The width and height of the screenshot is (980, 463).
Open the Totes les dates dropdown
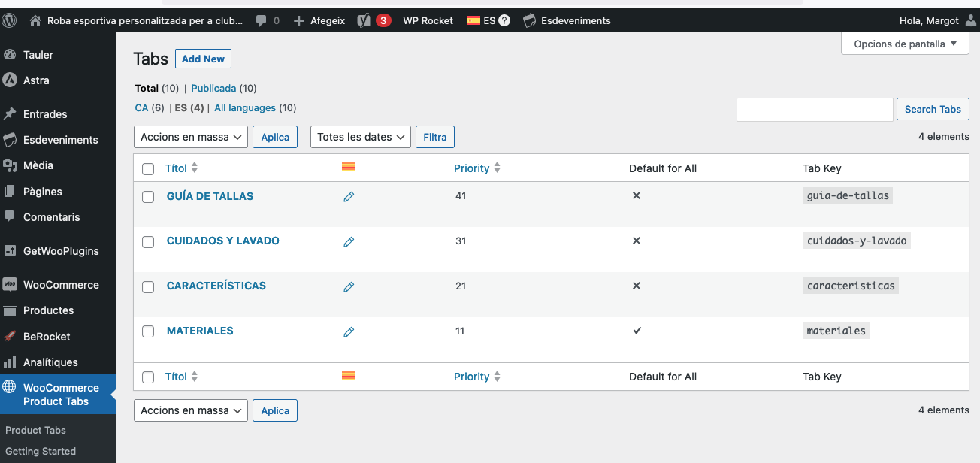click(361, 137)
